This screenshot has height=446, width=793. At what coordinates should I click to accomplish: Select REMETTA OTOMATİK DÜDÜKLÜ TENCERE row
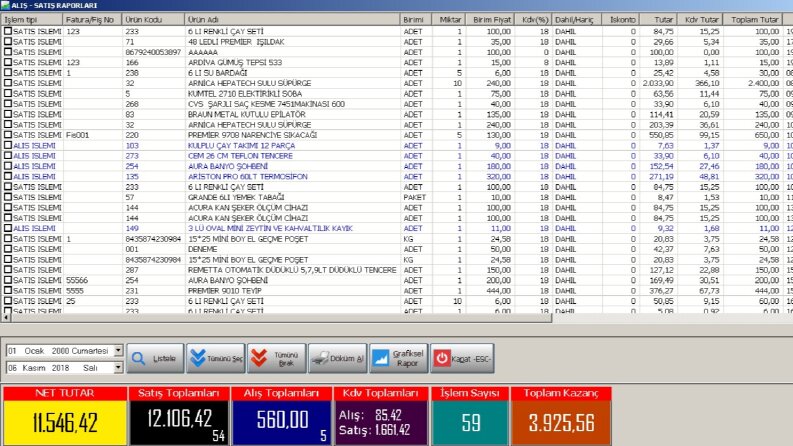(x=396, y=270)
